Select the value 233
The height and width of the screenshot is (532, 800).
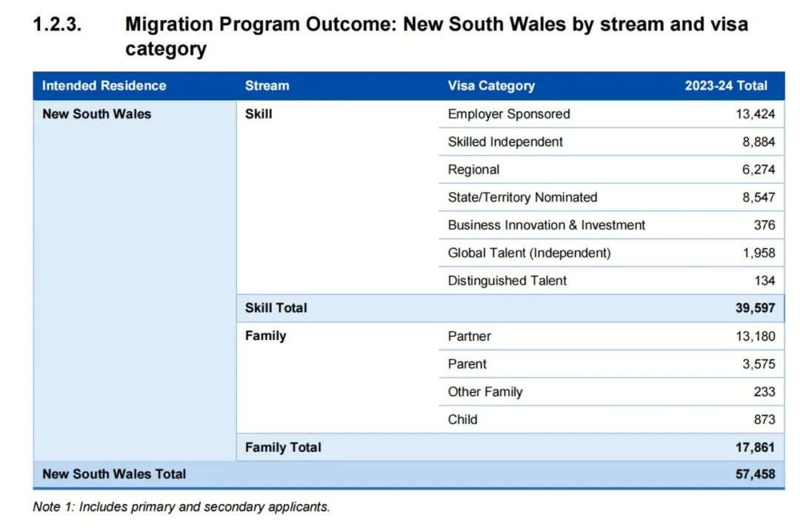764,392
